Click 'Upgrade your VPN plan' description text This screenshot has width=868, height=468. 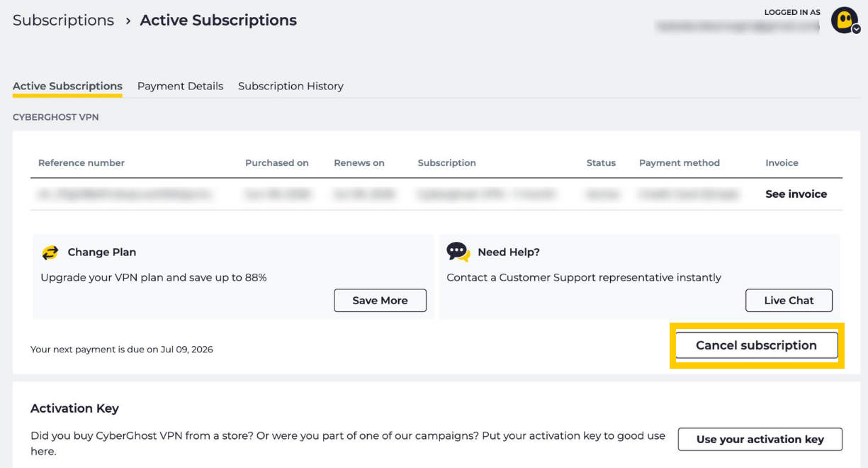click(154, 277)
